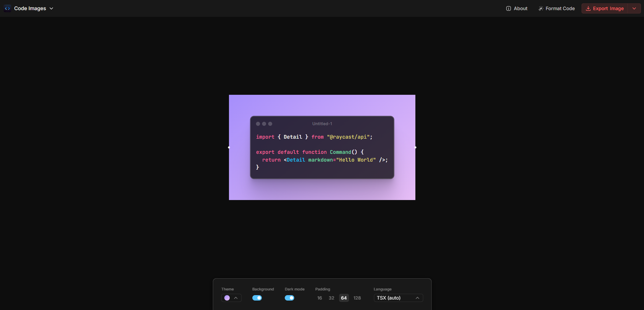Open the TSX (auto) language dropdown
Image resolution: width=644 pixels, height=310 pixels.
(x=398, y=298)
